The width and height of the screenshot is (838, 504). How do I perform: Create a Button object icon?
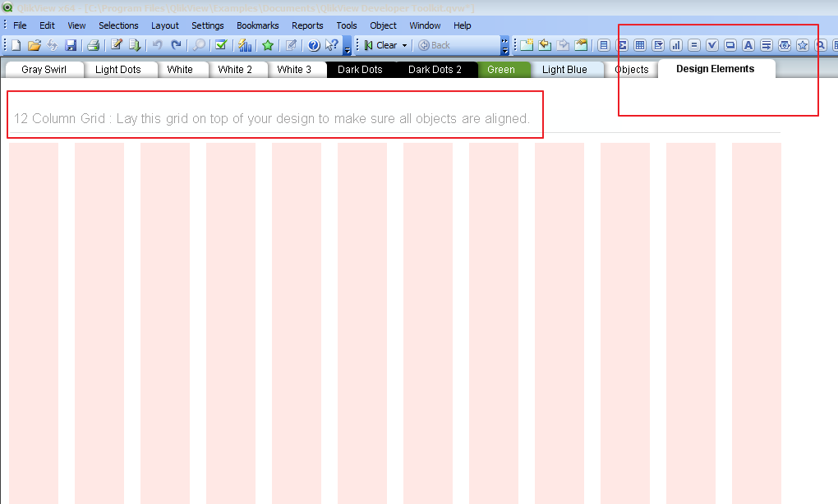[x=730, y=45]
